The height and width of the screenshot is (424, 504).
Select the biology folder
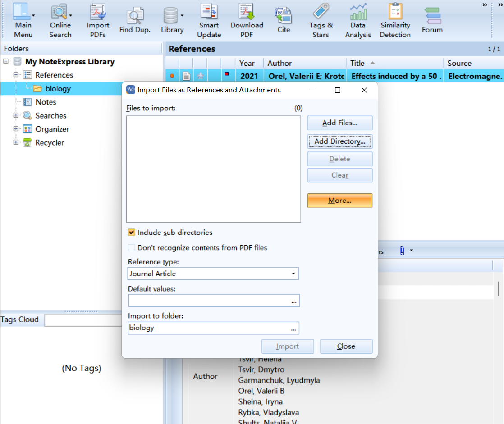58,89
